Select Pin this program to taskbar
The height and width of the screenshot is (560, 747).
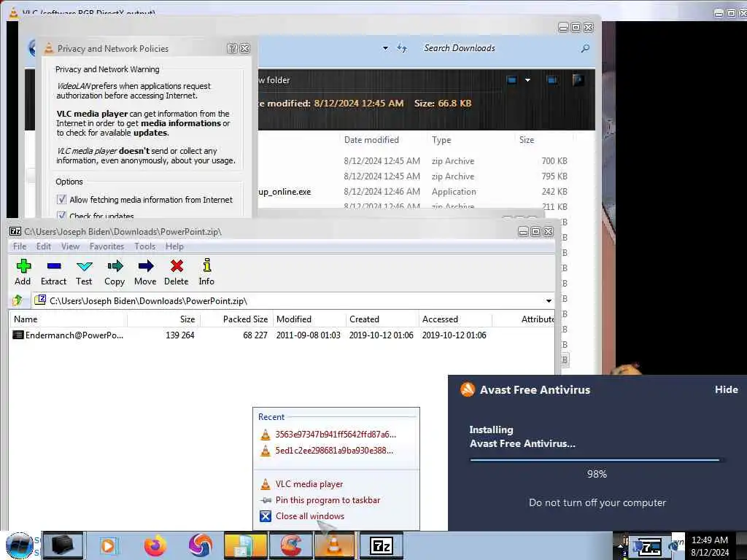click(328, 500)
